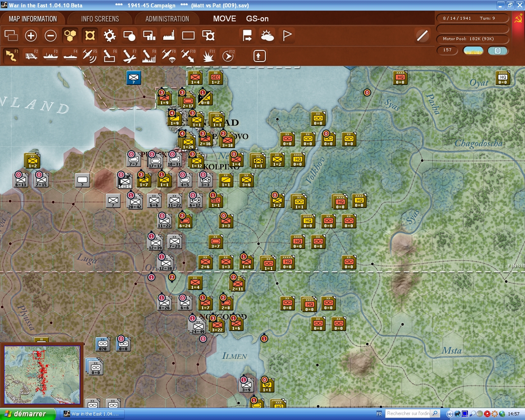
Task: Select Move mode (F1) icon
Action: (x=11, y=56)
